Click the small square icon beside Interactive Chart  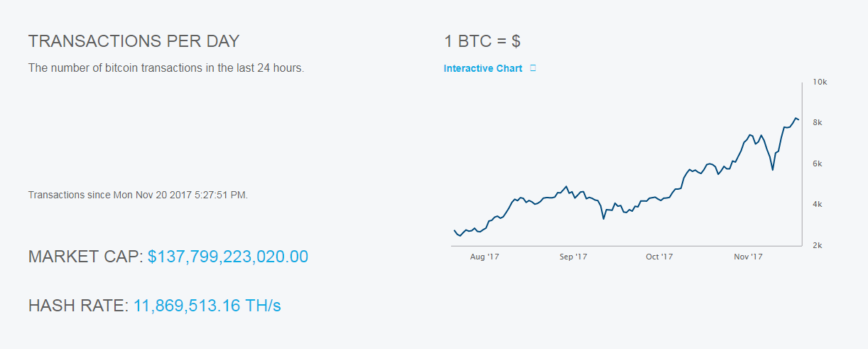[x=533, y=68]
